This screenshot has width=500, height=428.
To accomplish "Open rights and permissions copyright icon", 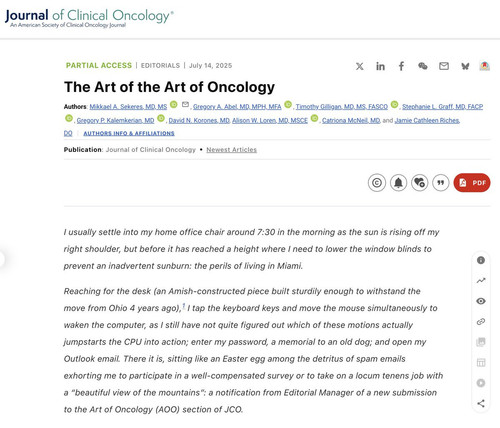I will 377,183.
